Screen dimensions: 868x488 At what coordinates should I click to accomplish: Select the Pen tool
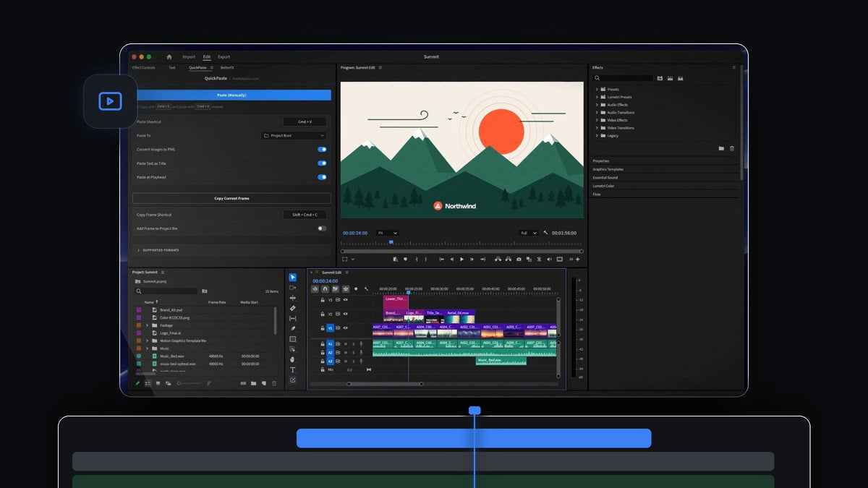pyautogui.click(x=293, y=329)
